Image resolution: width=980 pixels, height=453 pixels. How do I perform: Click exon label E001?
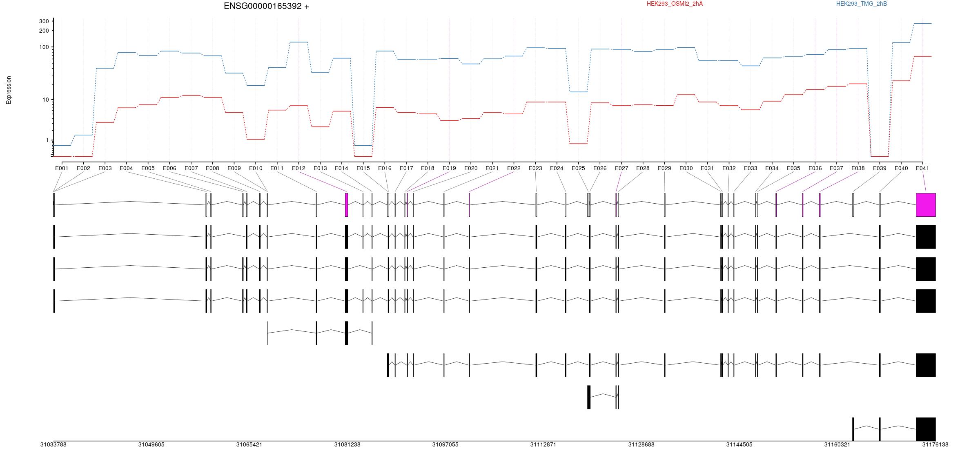[62, 168]
